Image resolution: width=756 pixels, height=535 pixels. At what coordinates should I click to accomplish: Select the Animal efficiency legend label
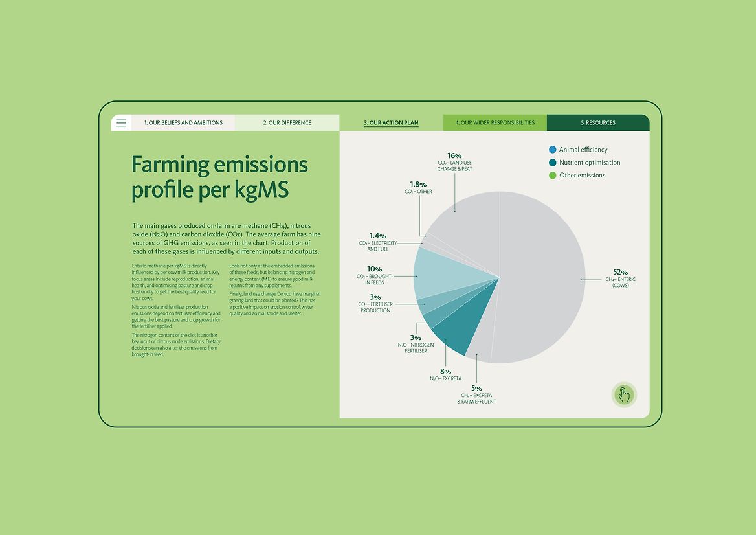click(x=583, y=150)
